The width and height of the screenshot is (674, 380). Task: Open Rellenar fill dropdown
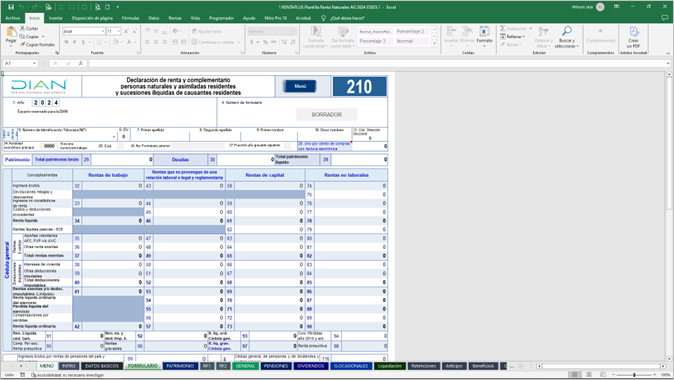(x=513, y=37)
